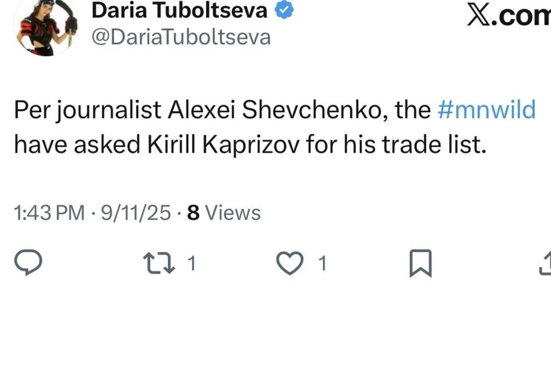The image size is (551, 392).
Task: Bookmark this tweet
Action: tap(421, 263)
